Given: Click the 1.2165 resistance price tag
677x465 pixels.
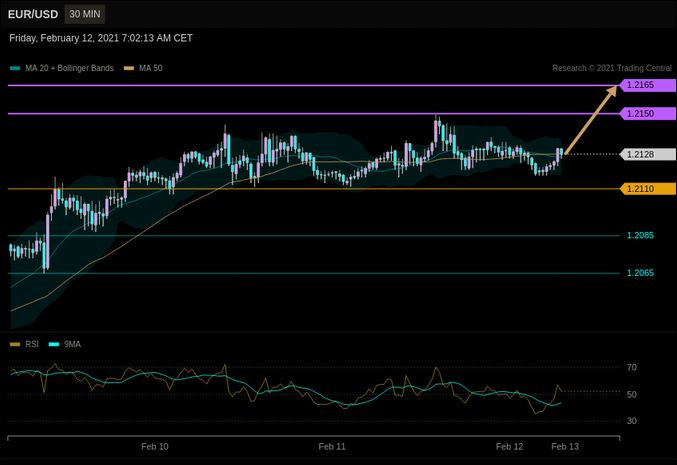Looking at the screenshot, I should pyautogui.click(x=648, y=85).
